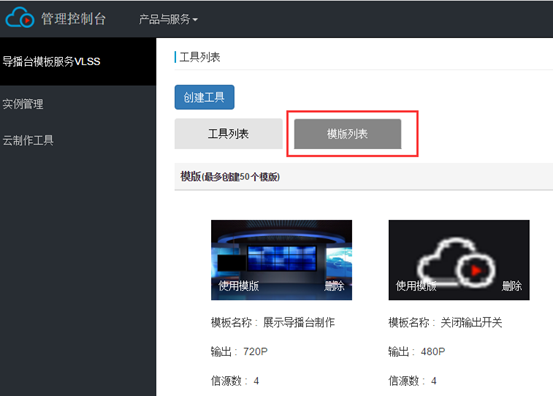Click the 创建工具 button
Viewport: 553px width, 396px height.
coord(204,97)
